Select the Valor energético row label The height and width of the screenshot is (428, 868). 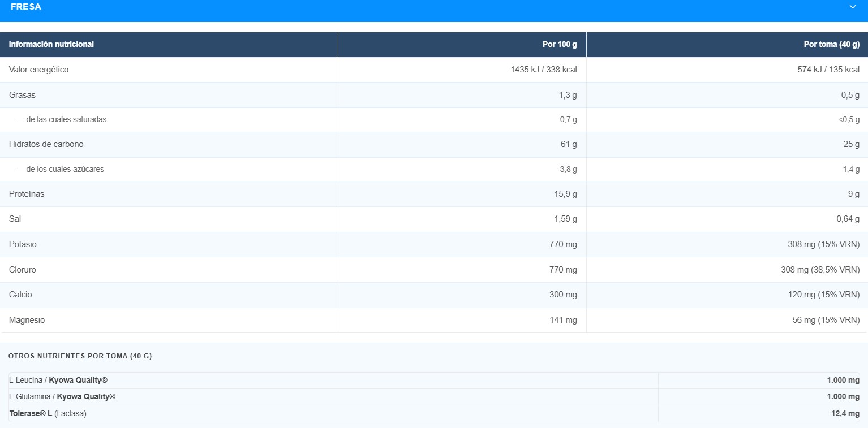pos(38,70)
